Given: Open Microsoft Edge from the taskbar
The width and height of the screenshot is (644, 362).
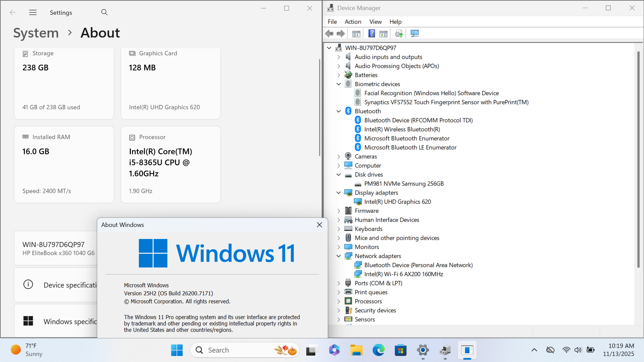Looking at the screenshot, I should tap(378, 350).
